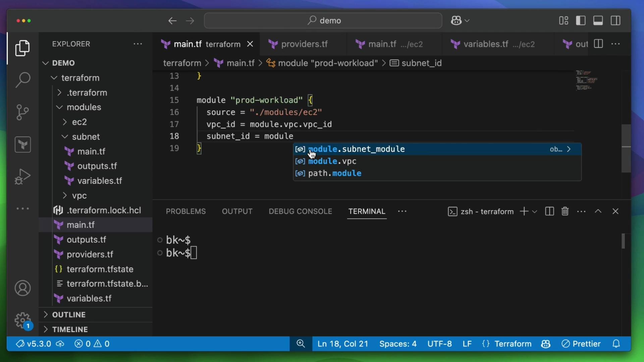Open the OUTPUT panel tab
The width and height of the screenshot is (644, 362).
tap(237, 212)
